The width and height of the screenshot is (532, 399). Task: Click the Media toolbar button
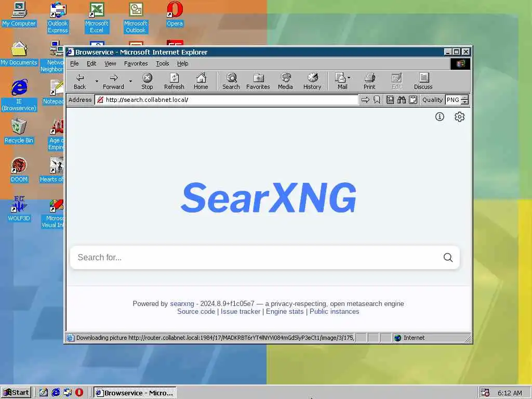(285, 82)
